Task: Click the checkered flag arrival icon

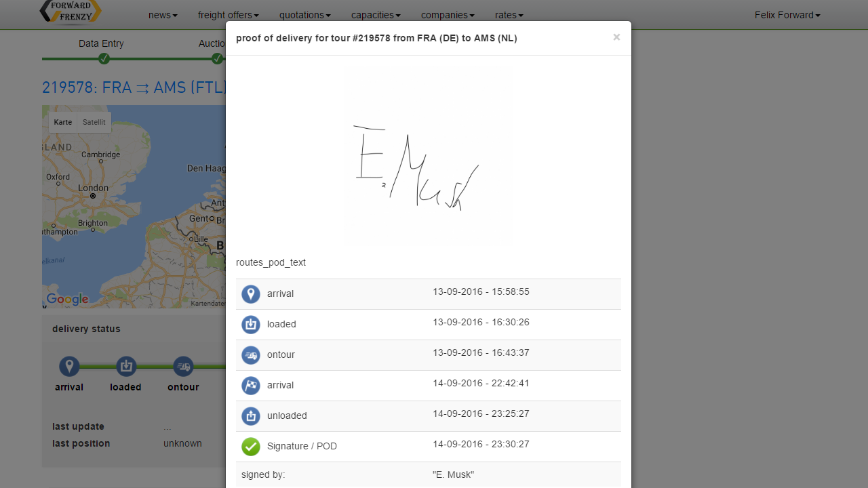Action: pyautogui.click(x=251, y=386)
